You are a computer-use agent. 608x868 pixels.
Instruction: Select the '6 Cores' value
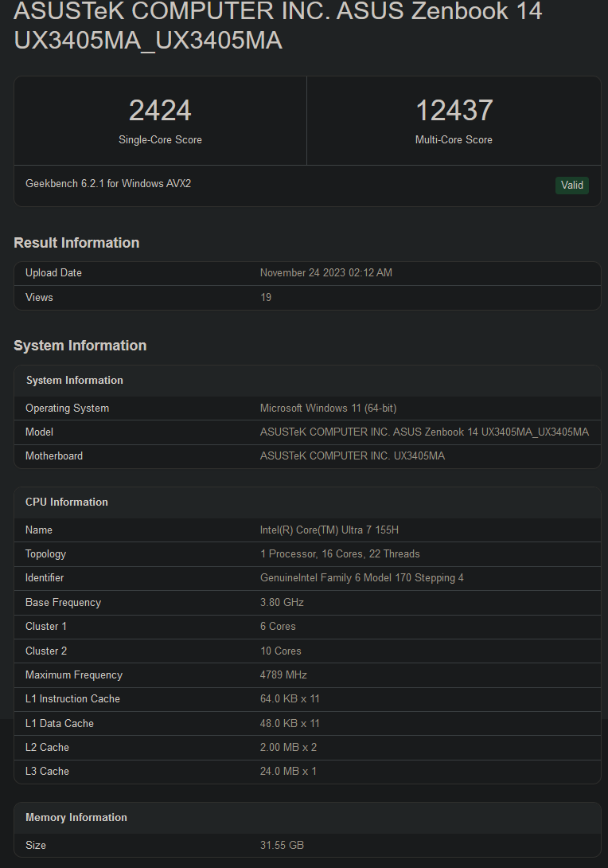coord(278,626)
